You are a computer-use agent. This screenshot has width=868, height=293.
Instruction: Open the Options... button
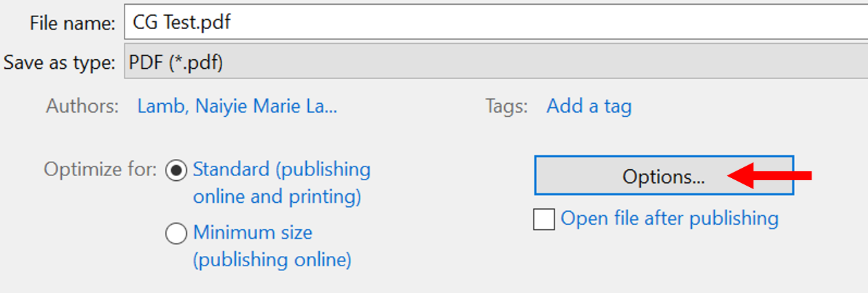(664, 175)
